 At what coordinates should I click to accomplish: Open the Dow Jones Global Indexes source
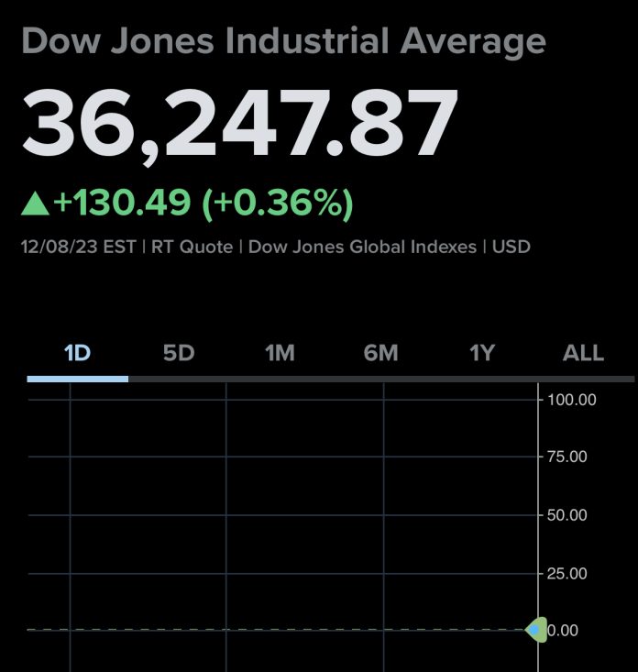click(365, 247)
